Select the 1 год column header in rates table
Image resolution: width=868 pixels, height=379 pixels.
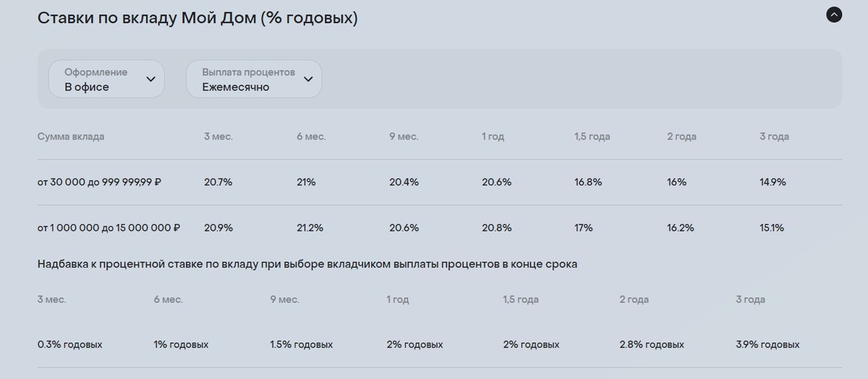(x=493, y=137)
